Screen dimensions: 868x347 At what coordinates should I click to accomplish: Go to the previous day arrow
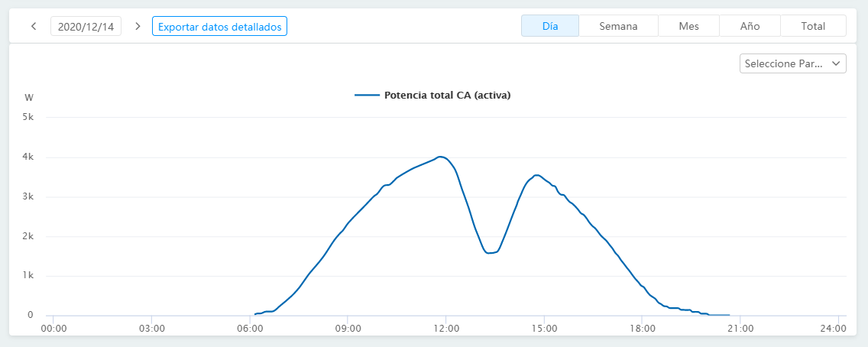point(34,26)
